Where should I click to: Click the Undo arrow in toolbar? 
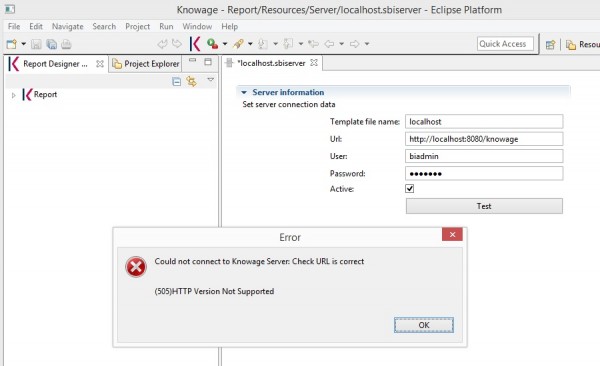pos(162,44)
